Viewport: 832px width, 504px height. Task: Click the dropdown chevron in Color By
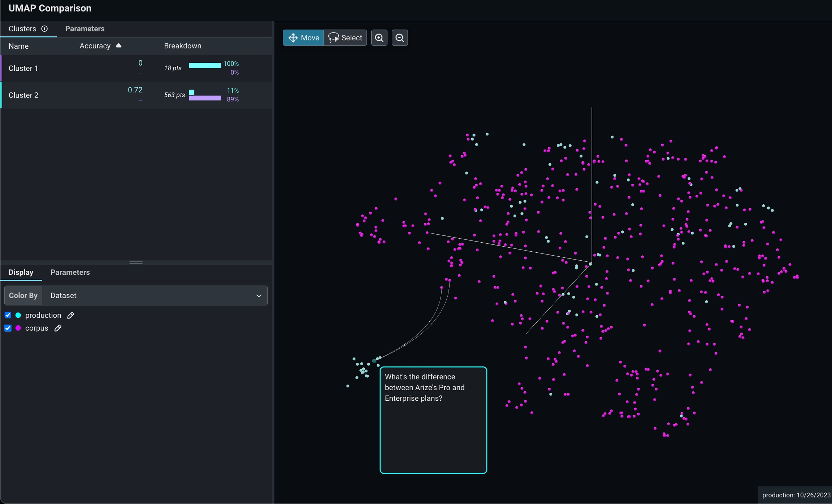259,296
